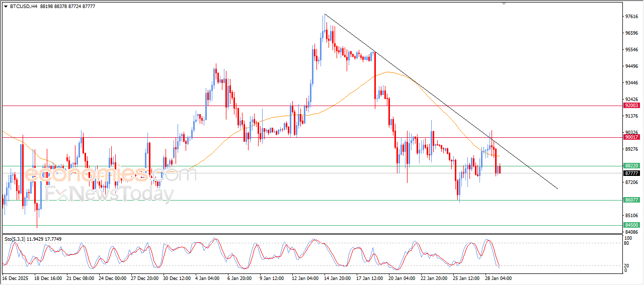
Task: Click the 95546 price axis label
Action: [631, 50]
